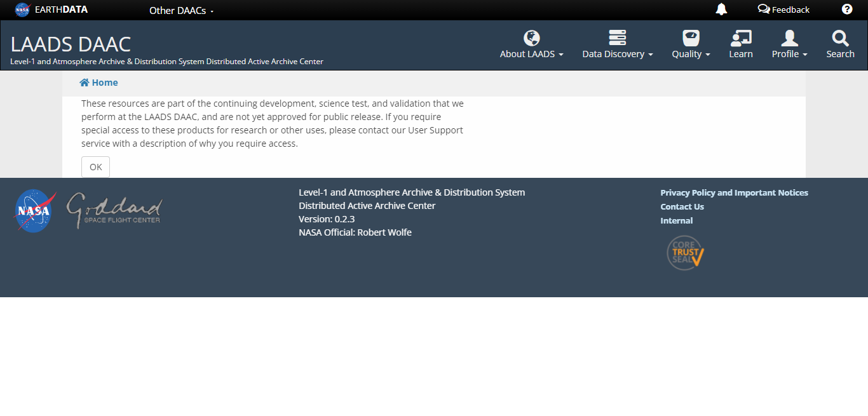Open the Other DAACs dropdown
Viewport: 868px width, 416px height.
(x=180, y=10)
